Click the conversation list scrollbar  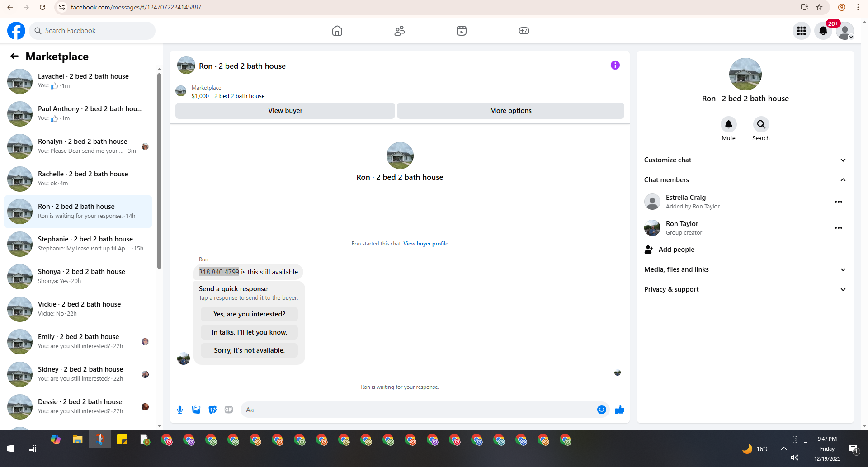click(159, 171)
